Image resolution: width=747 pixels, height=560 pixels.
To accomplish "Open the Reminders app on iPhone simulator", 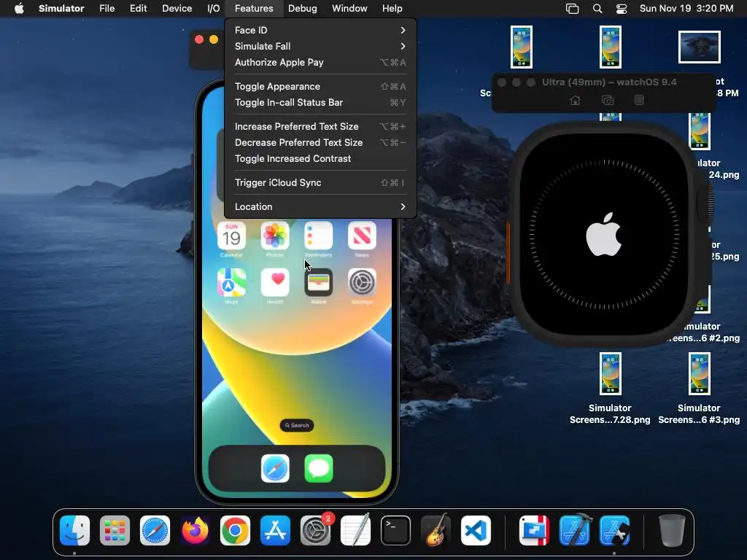I will (318, 236).
